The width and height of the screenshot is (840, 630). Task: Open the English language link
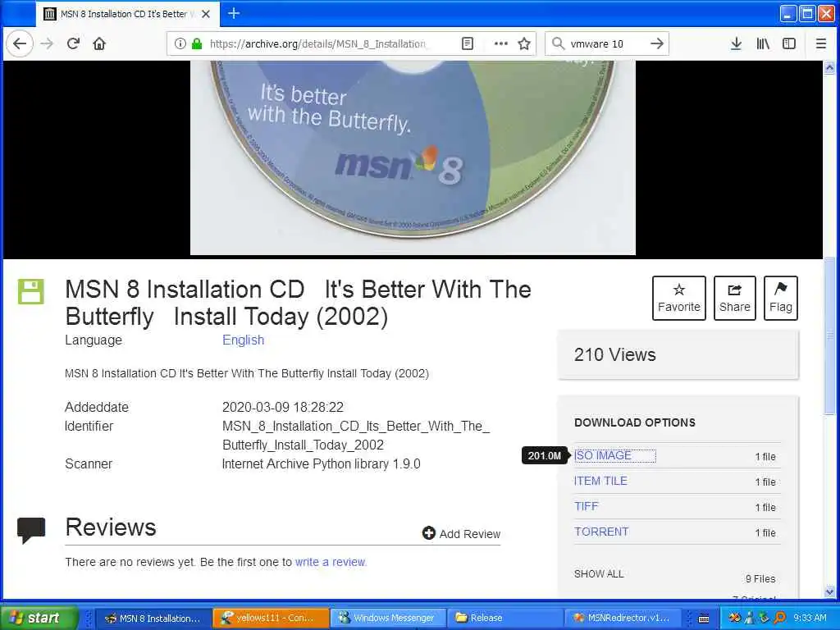point(243,340)
